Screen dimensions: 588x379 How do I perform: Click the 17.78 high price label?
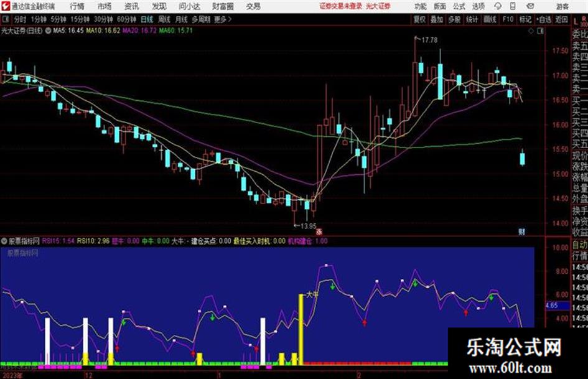(x=429, y=40)
